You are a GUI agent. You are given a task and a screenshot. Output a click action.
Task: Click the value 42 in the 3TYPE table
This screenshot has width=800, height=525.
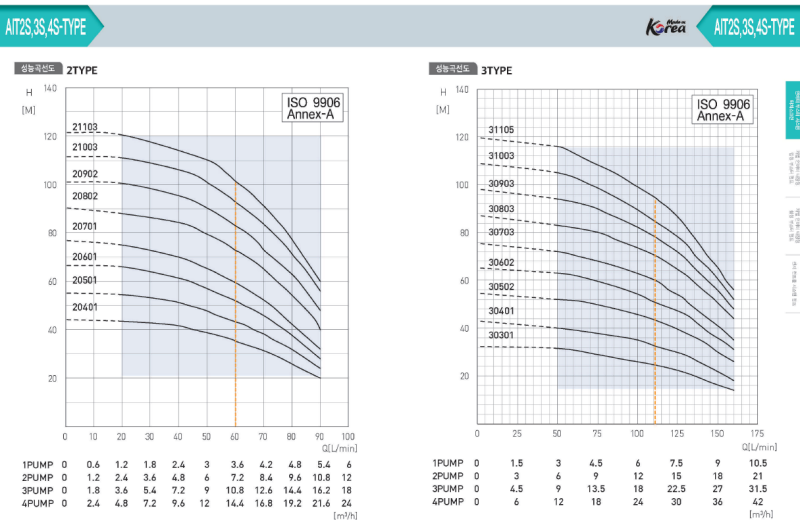(x=758, y=502)
